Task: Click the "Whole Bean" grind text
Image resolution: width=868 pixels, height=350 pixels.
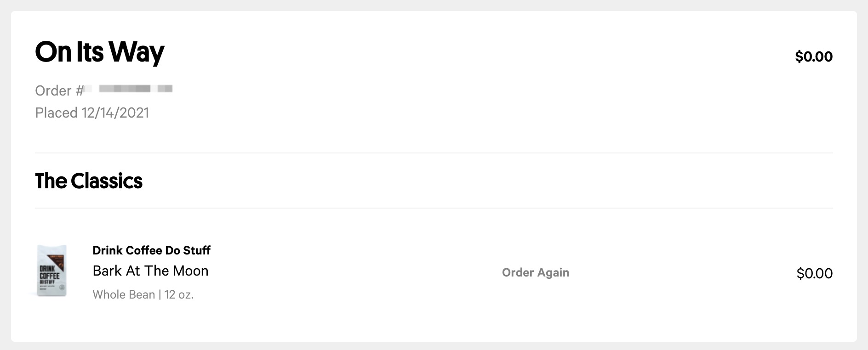Action: click(124, 294)
